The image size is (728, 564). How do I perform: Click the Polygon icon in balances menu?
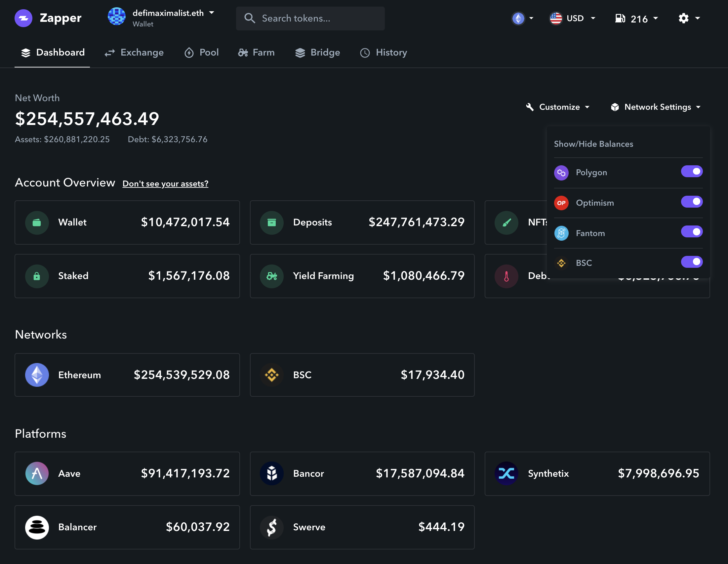(x=561, y=173)
